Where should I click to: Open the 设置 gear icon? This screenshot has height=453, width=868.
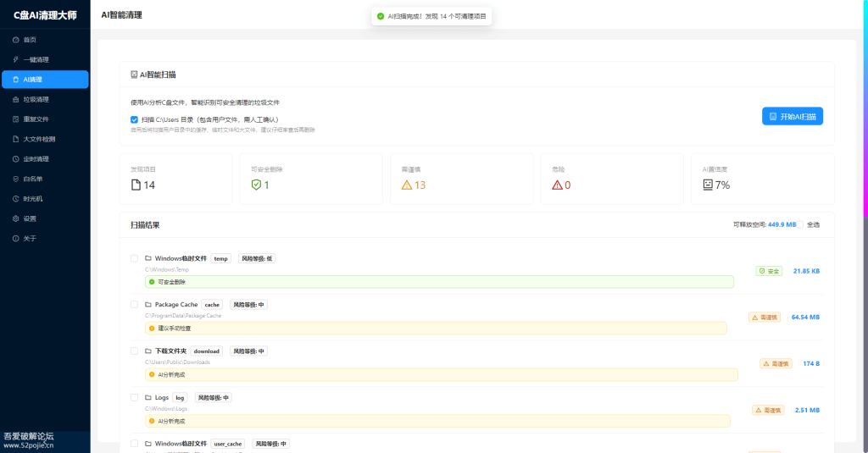click(x=16, y=218)
